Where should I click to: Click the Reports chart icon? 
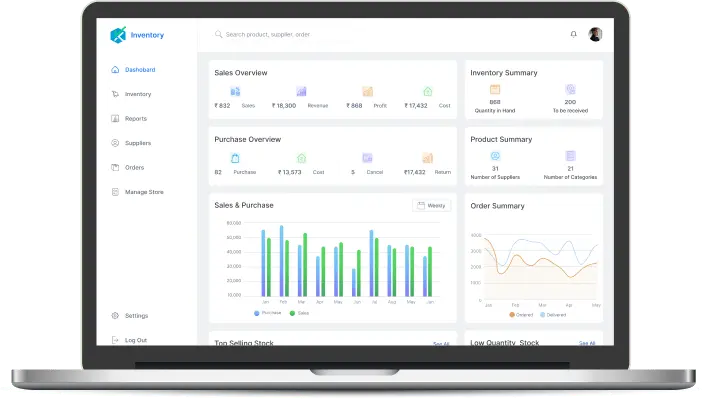click(115, 119)
